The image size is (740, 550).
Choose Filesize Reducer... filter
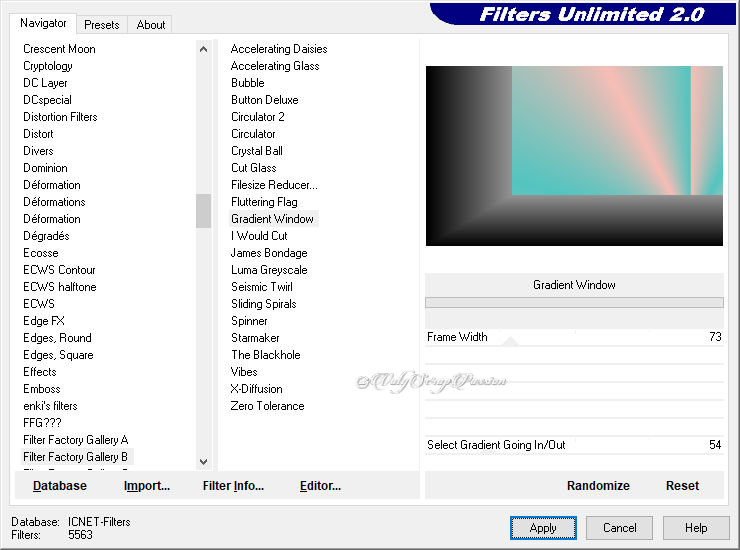point(275,185)
